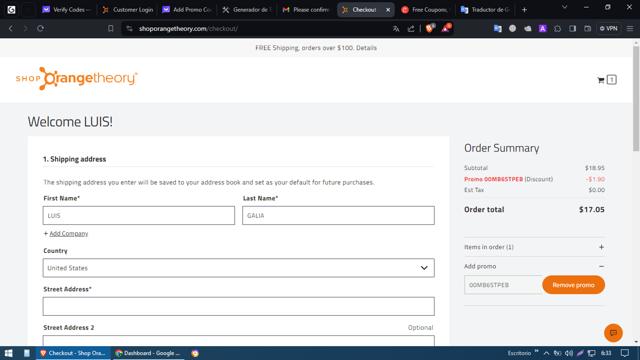Open the Brave wallet icon
The image size is (640, 360).
[587, 29]
